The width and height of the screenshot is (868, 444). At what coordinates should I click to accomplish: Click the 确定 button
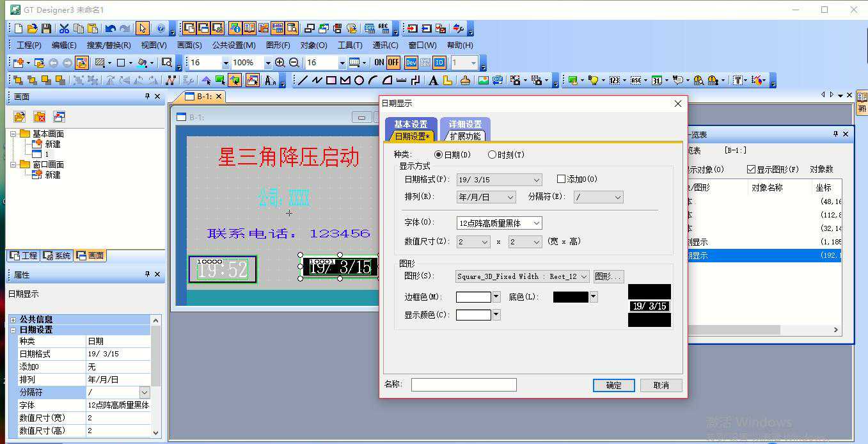[613, 385]
